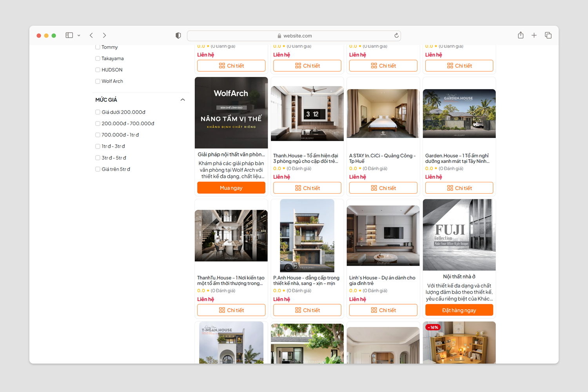Click Liên hệ price on P.Anh House card

[x=281, y=299]
